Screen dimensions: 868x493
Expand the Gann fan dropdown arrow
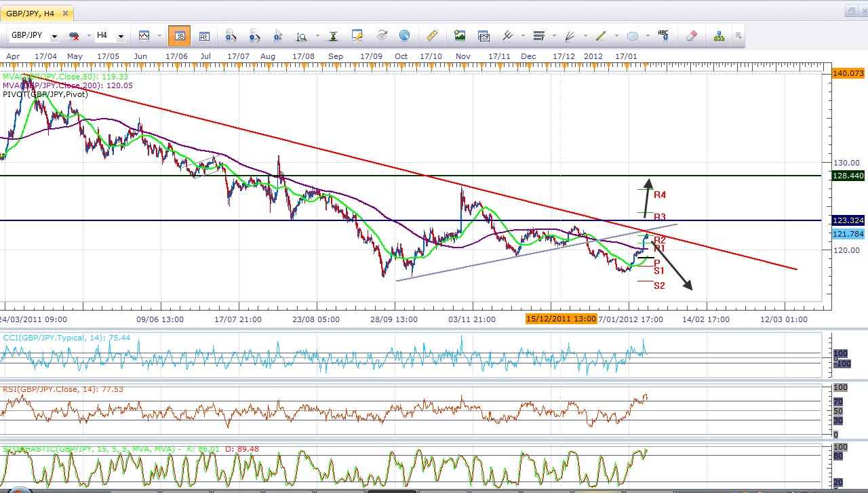585,36
